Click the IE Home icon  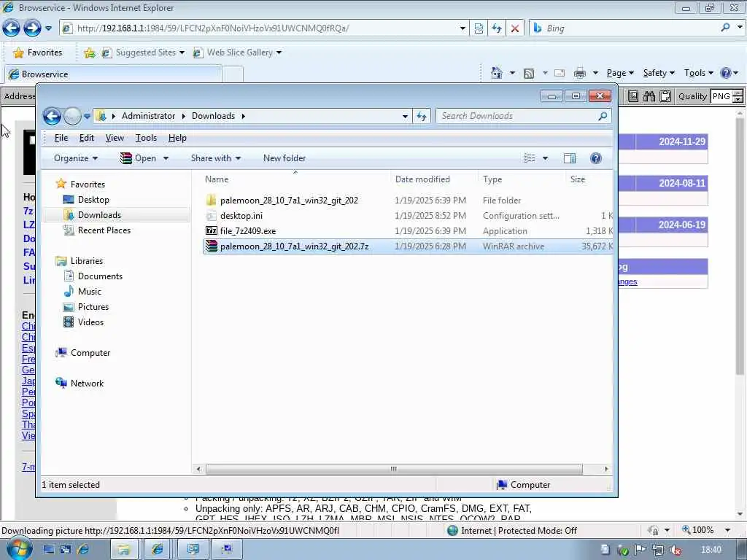coord(496,73)
